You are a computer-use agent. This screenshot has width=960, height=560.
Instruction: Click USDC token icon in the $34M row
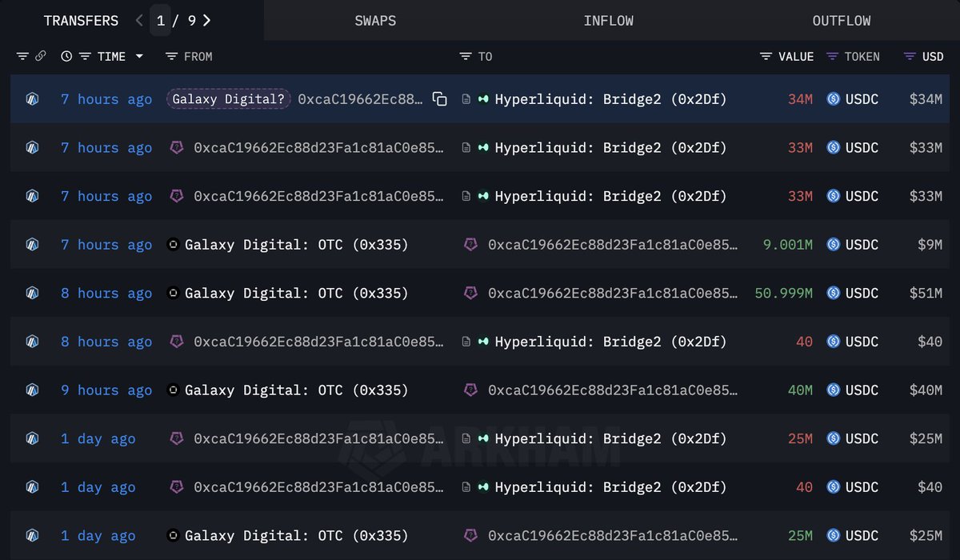tap(833, 99)
